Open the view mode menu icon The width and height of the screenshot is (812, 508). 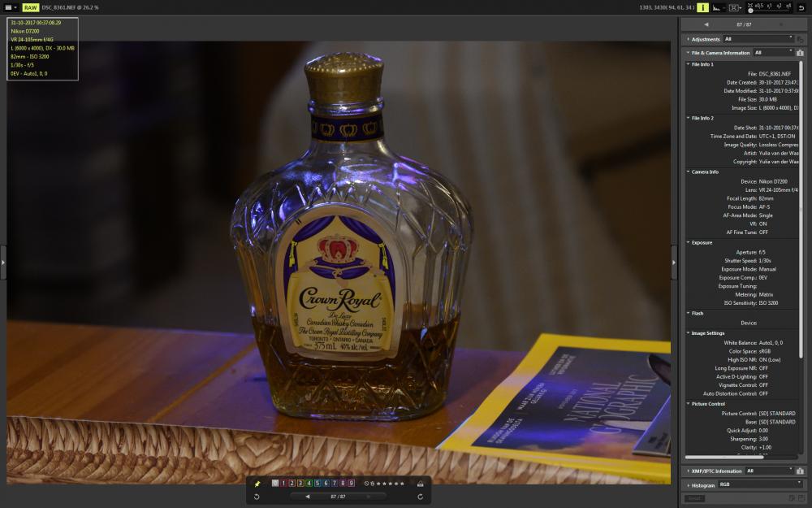[11, 7]
